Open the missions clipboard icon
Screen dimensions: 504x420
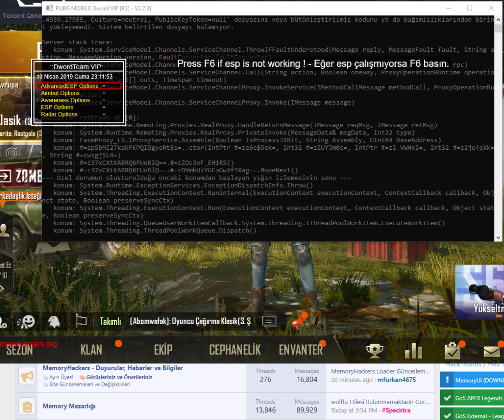click(x=453, y=351)
